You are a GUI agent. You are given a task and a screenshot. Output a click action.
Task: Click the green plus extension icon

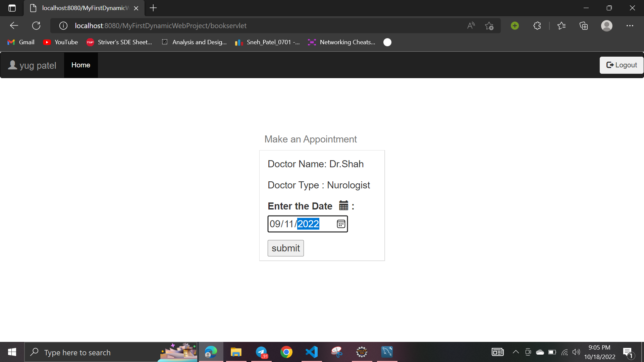tap(515, 25)
